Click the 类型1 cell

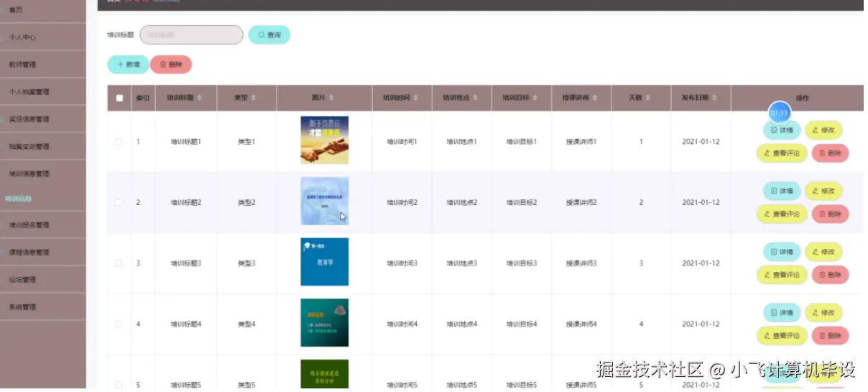coord(246,142)
